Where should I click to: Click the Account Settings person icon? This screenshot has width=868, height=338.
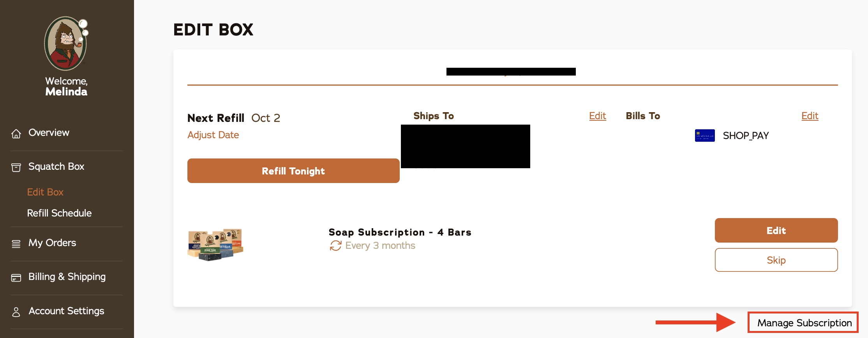(16, 312)
